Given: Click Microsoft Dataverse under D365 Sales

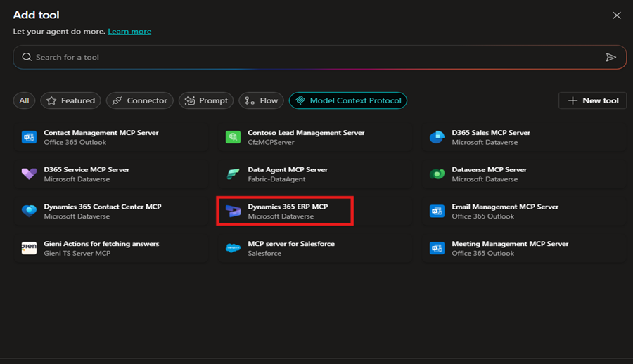Looking at the screenshot, I should coord(485,143).
